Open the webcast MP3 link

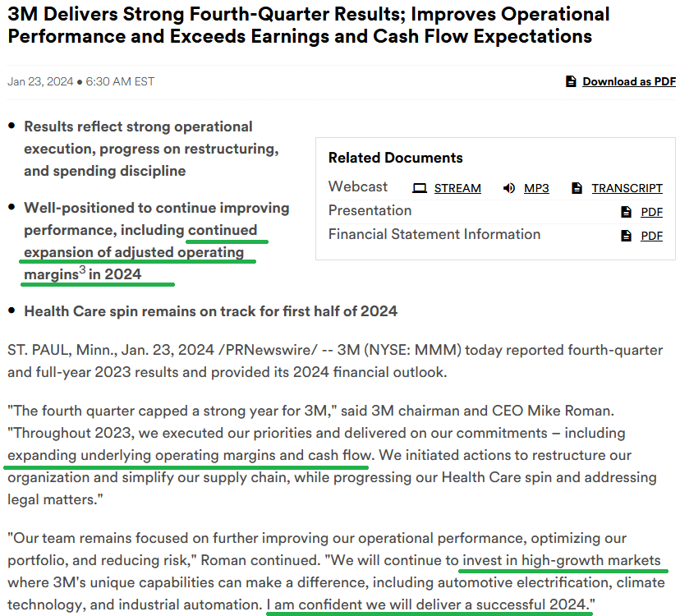click(536, 188)
